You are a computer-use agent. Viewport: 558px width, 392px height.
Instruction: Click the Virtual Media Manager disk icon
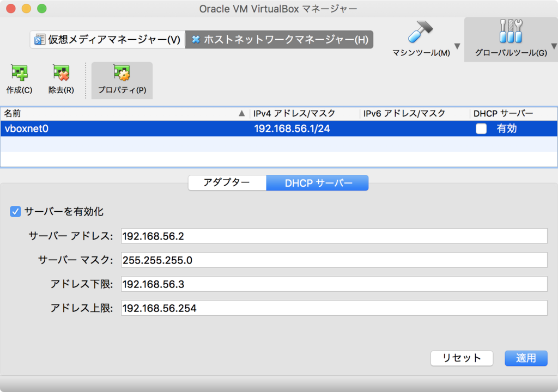pos(39,40)
